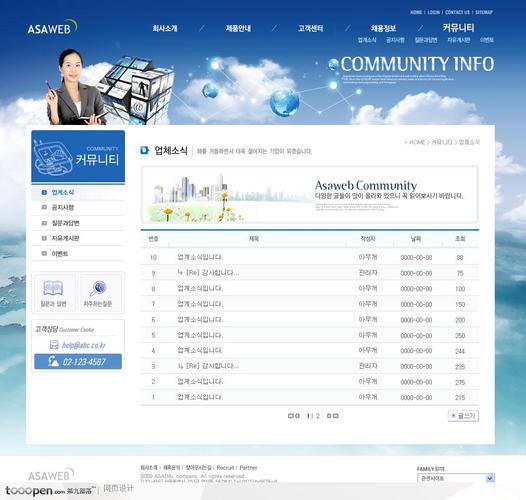Open post title in row number 4
Screen dimensions: 526x500
(x=200, y=351)
